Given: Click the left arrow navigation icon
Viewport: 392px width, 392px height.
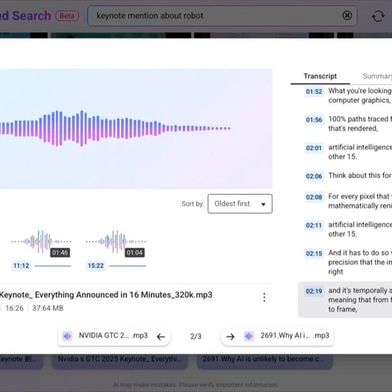Looking at the screenshot, I should (161, 337).
